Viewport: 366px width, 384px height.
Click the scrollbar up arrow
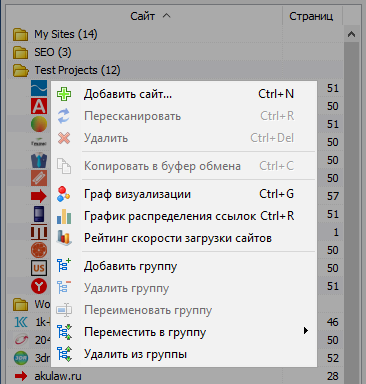[x=351, y=34]
